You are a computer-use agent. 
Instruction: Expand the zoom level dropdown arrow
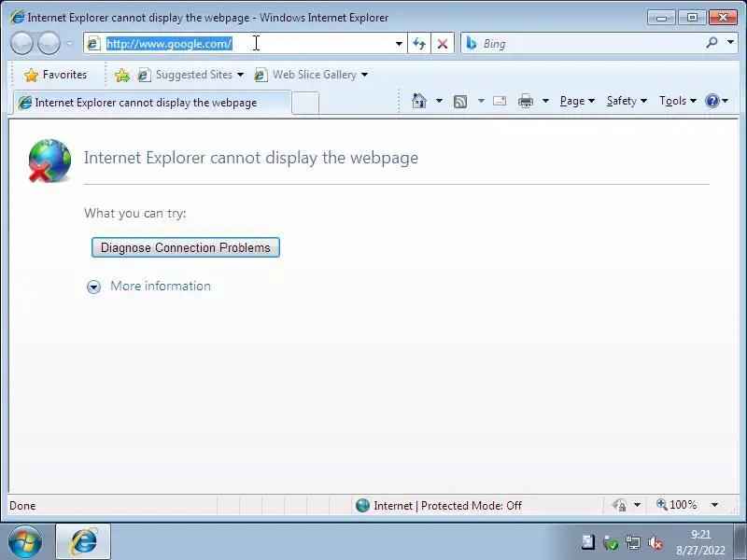(714, 505)
